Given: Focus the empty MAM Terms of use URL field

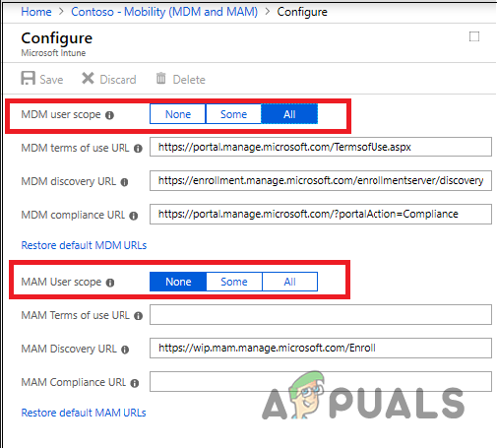Looking at the screenshot, I should [x=321, y=314].
